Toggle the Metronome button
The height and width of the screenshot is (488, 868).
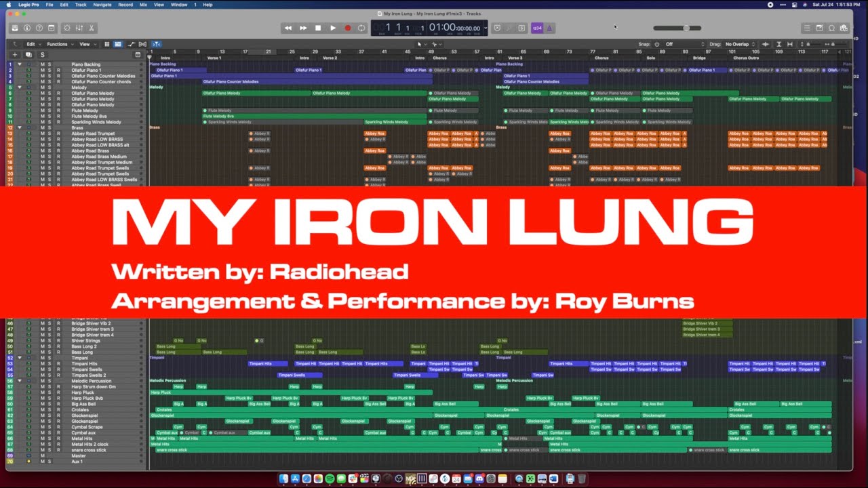pyautogui.click(x=550, y=28)
